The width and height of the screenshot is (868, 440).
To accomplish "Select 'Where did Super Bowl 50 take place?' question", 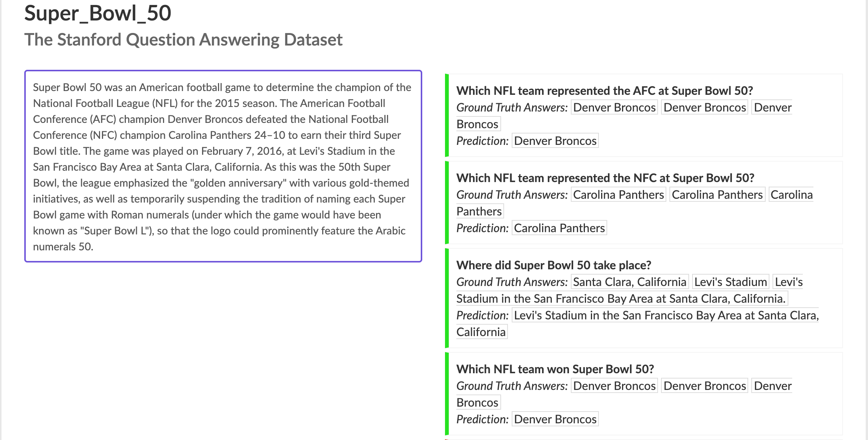I will tap(553, 265).
